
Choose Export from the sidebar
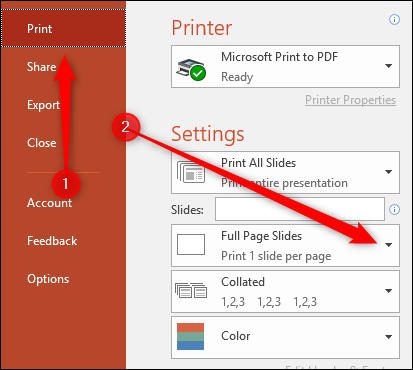(43, 105)
